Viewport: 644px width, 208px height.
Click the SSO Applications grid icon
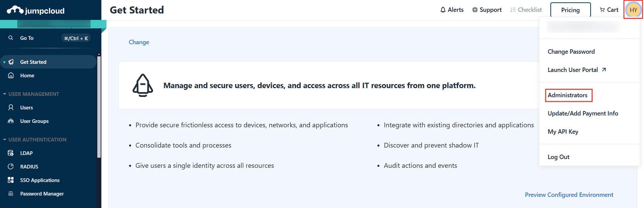11,180
